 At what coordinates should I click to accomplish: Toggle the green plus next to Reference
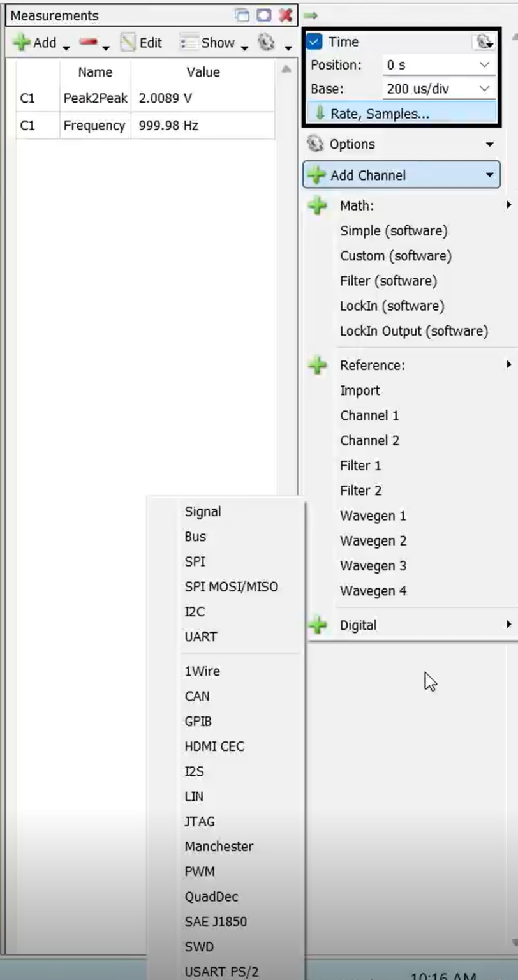pyautogui.click(x=317, y=365)
